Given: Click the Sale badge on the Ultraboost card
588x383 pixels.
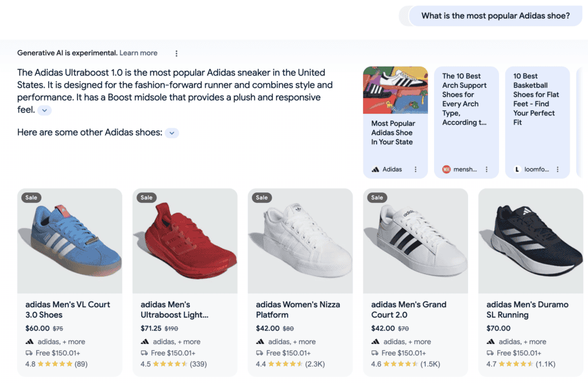Looking at the screenshot, I should (146, 197).
